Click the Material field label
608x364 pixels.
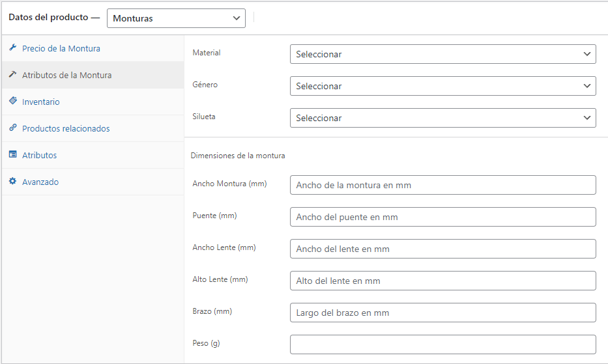click(x=207, y=53)
